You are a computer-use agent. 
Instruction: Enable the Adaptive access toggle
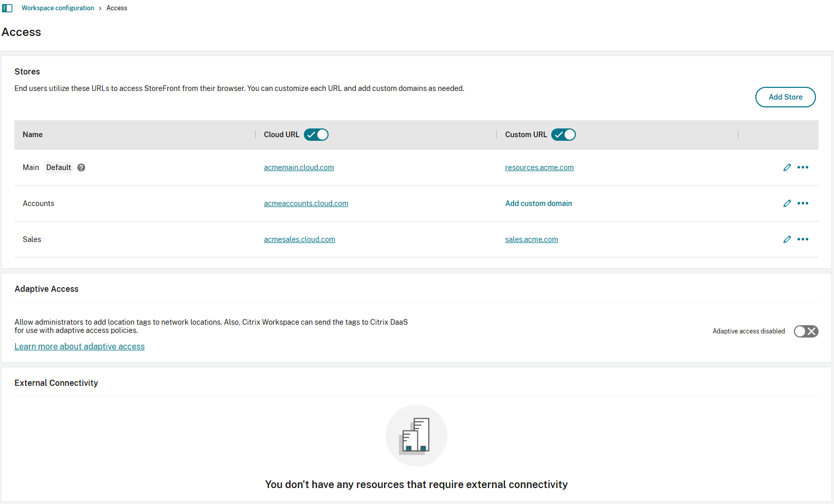806,331
